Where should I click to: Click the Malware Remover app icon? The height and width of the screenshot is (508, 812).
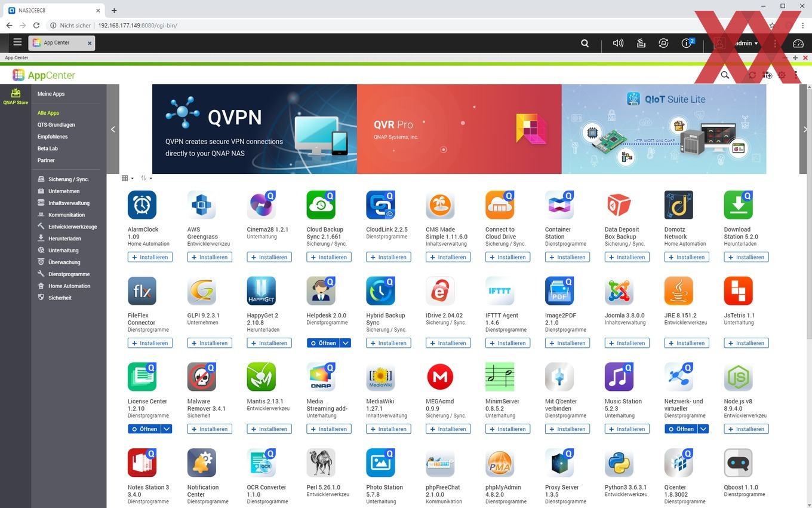coord(202,377)
